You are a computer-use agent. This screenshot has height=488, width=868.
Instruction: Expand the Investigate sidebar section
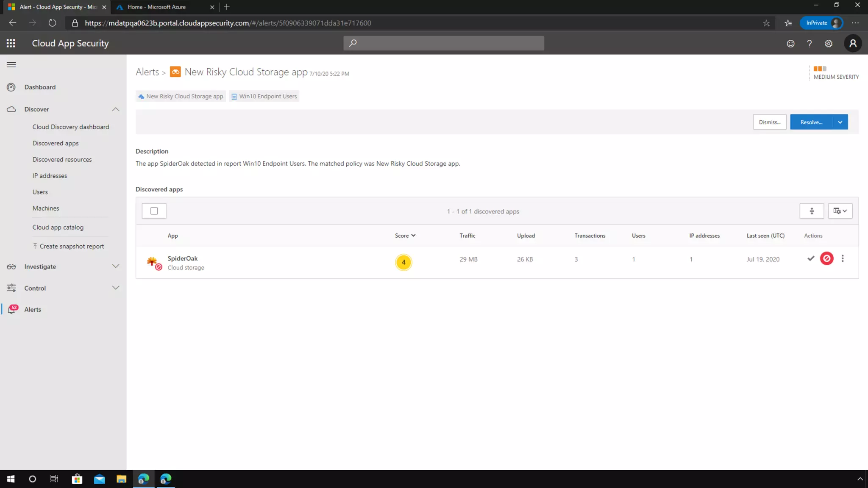tap(115, 266)
